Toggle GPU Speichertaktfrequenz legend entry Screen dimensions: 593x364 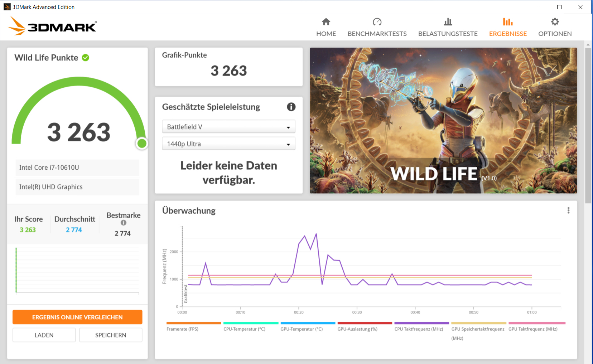coord(478,331)
